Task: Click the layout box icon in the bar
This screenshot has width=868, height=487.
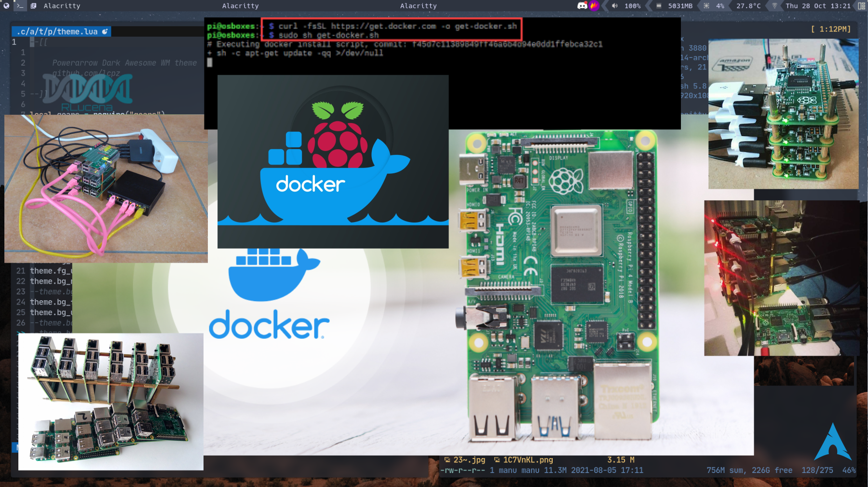Action: tap(861, 6)
